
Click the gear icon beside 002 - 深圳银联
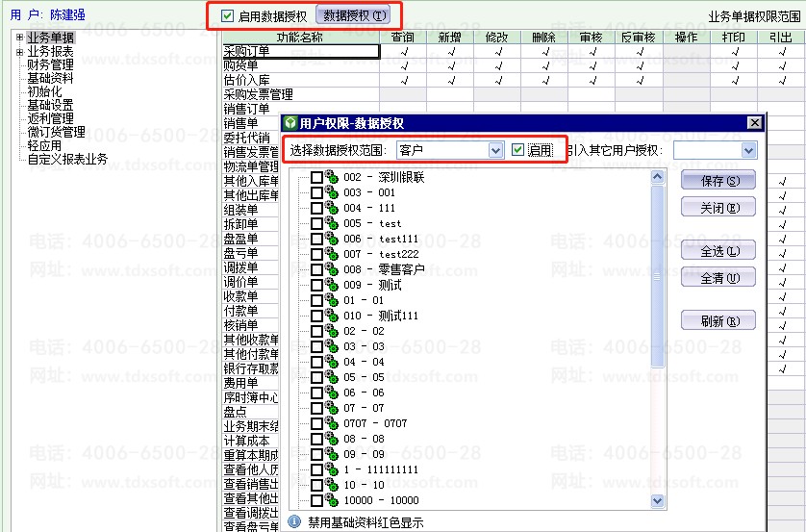(x=332, y=177)
